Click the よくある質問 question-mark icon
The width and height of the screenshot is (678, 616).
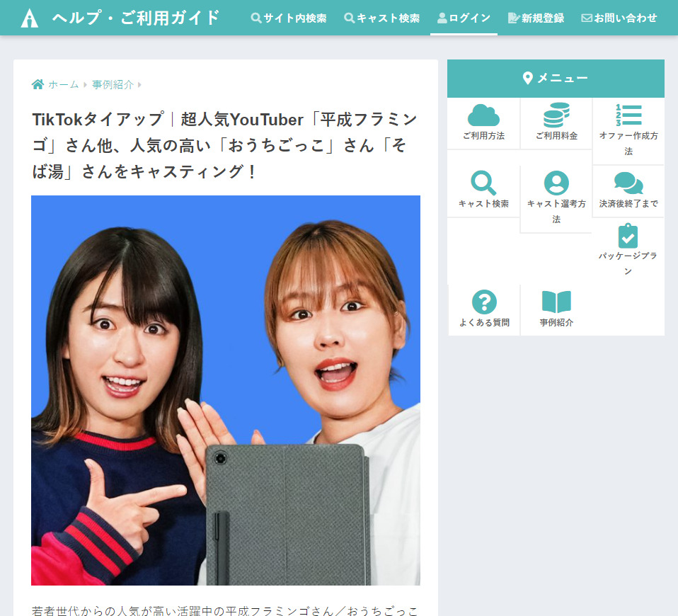click(x=483, y=302)
